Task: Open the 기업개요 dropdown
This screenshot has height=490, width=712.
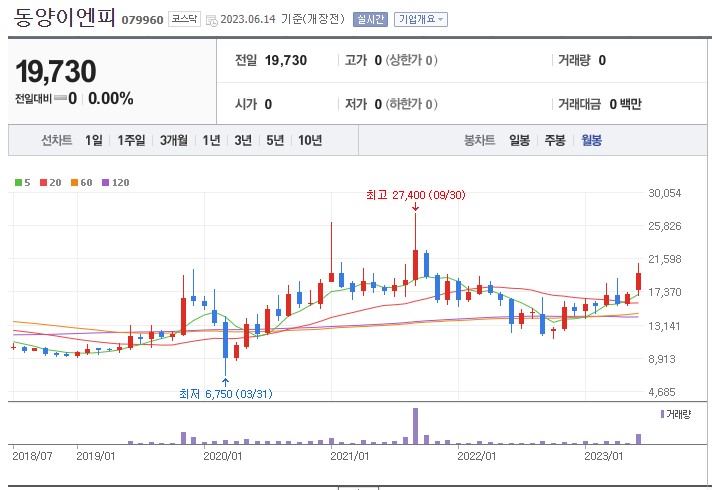Action: coord(420,19)
